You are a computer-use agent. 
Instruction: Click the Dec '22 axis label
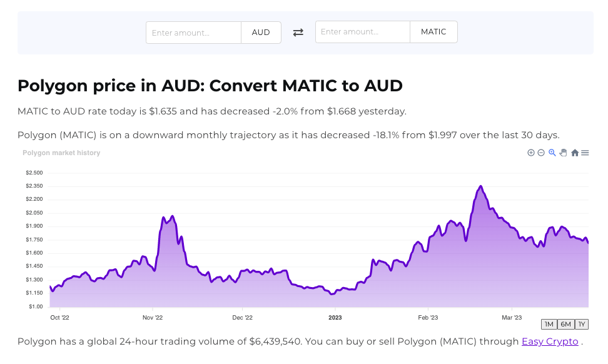coord(242,318)
